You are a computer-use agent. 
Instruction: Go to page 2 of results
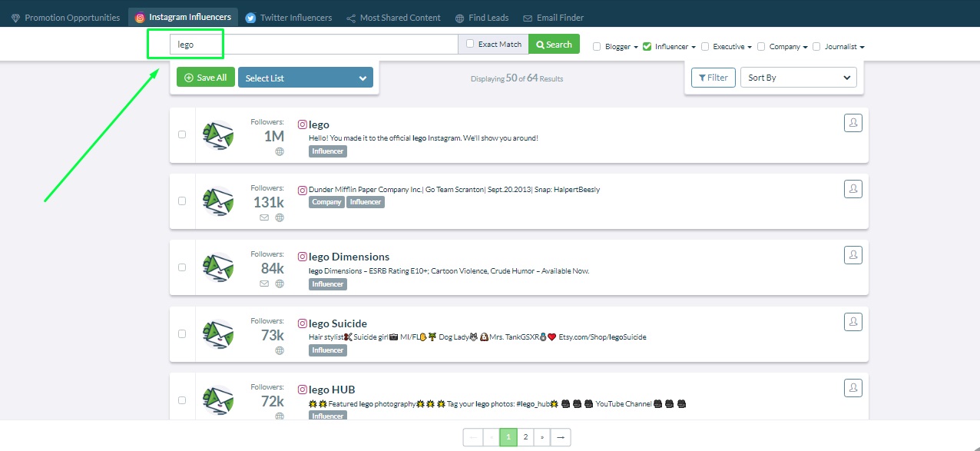coord(525,437)
